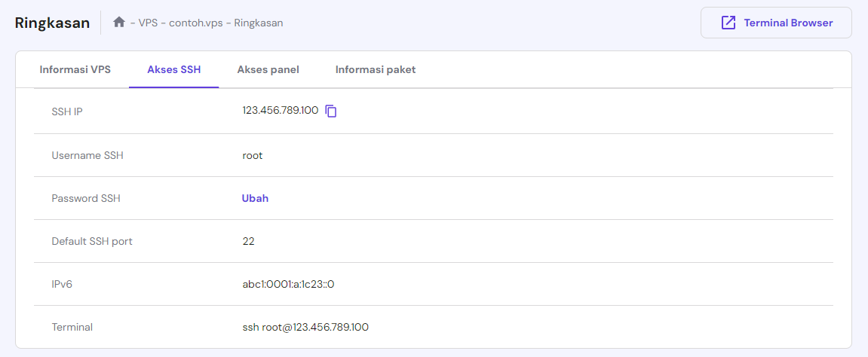
Task: Click the default SSH port value 22
Action: (x=249, y=242)
